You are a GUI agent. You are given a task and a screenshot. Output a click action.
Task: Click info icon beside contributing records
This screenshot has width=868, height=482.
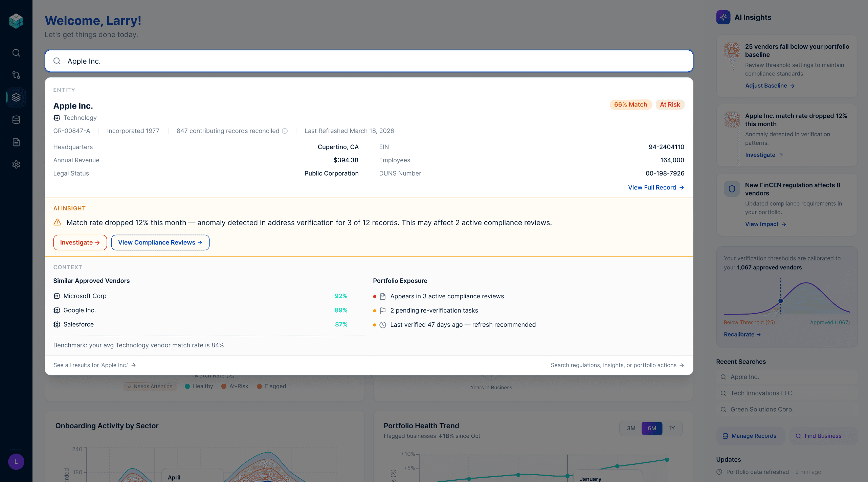[285, 131]
